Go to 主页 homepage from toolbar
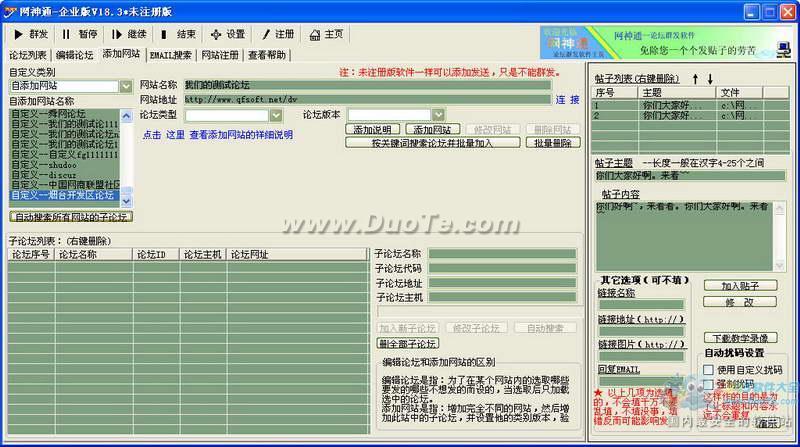 tap(327, 34)
